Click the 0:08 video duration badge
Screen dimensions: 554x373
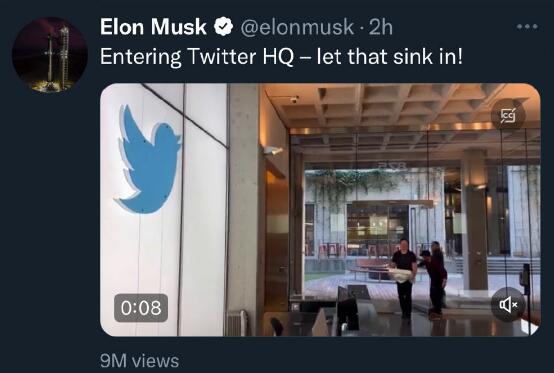141,308
